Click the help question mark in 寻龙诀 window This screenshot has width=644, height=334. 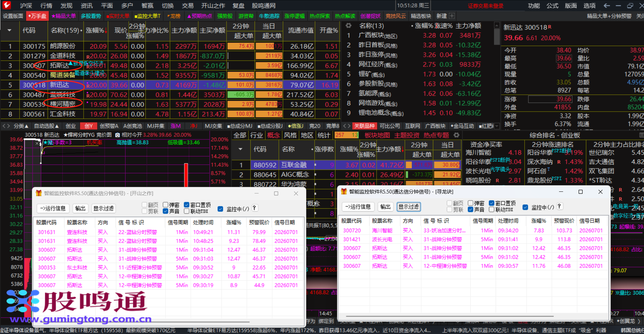point(559,206)
